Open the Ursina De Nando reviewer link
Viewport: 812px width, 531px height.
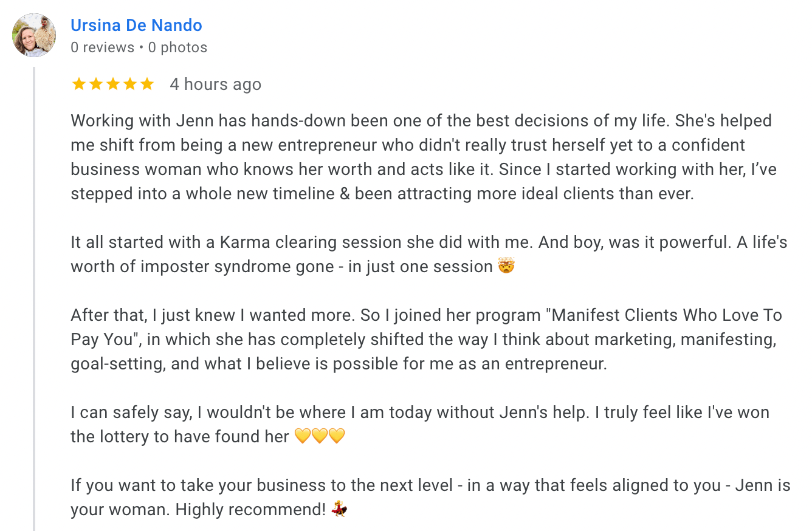coord(136,26)
